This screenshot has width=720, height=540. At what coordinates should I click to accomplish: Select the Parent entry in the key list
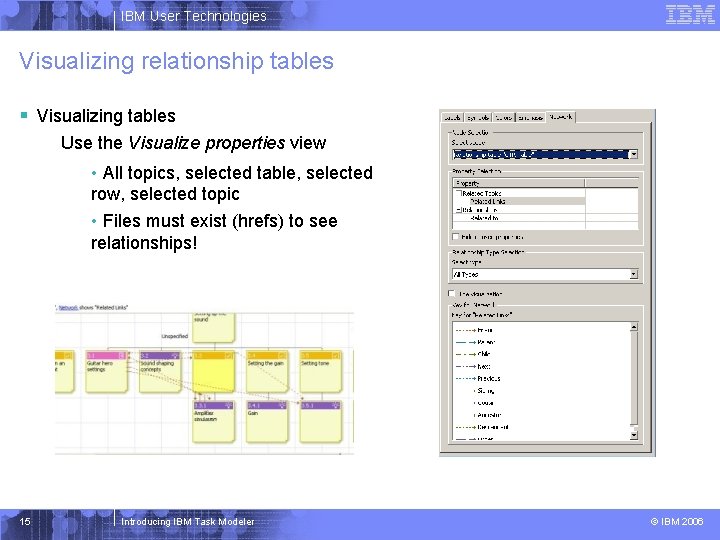tap(486, 342)
